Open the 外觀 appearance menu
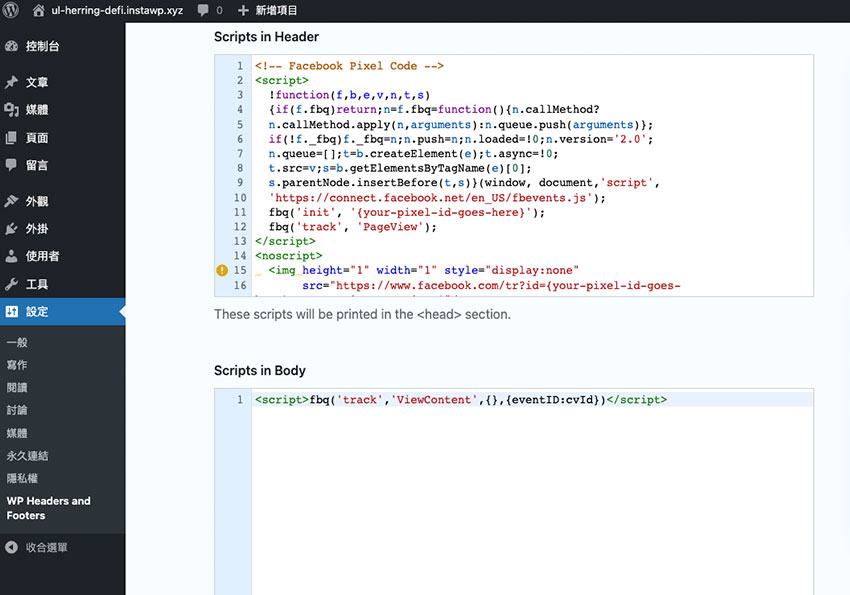The width and height of the screenshot is (850, 595). [37, 201]
